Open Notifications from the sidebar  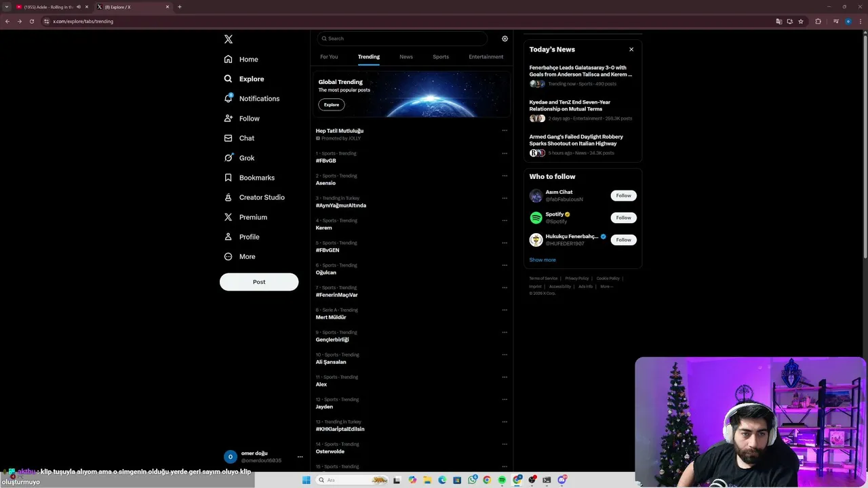pyautogui.click(x=252, y=98)
